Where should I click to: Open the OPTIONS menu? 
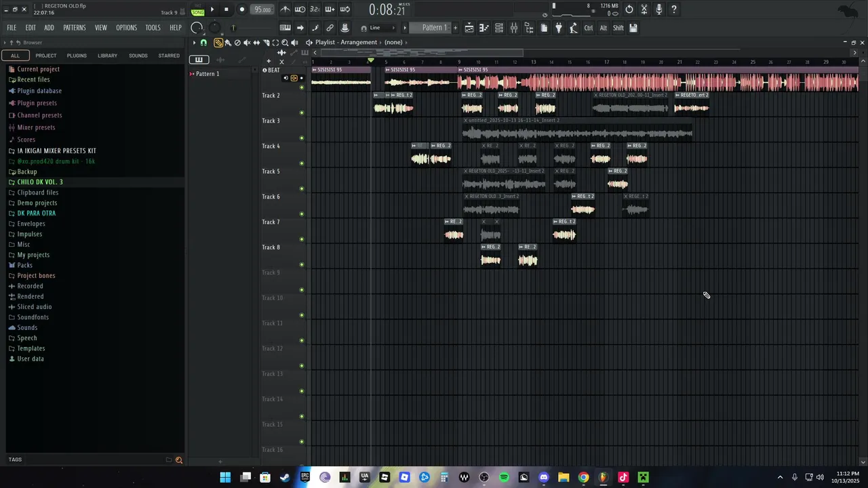126,28
